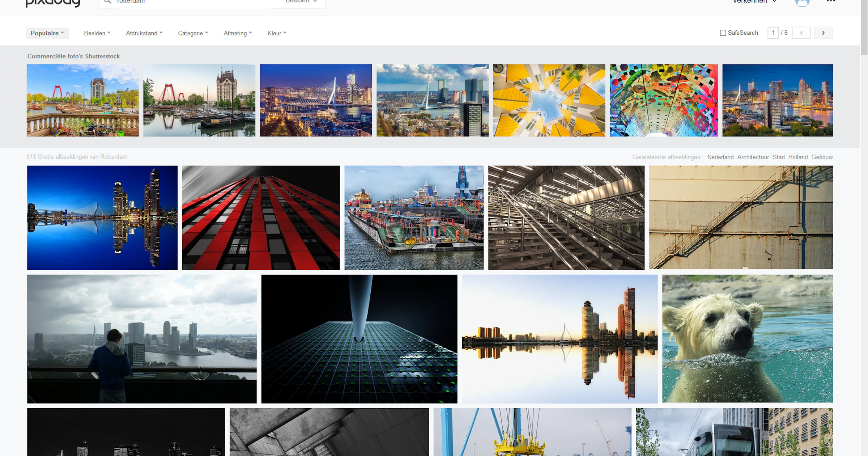Follow the Architectuur related link

click(x=753, y=157)
